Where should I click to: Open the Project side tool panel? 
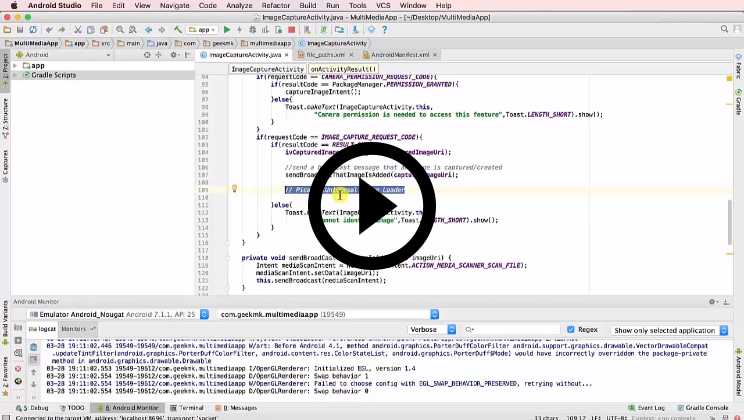pyautogui.click(x=5, y=70)
